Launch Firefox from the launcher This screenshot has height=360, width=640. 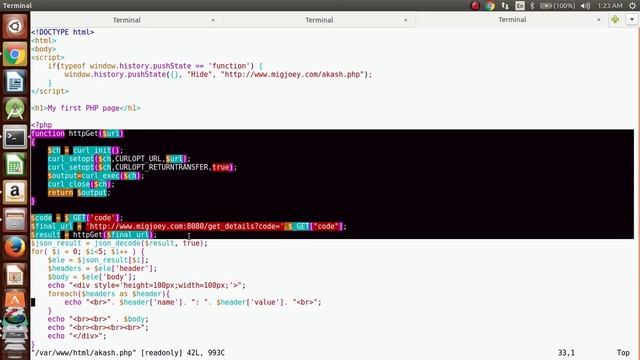coord(15,247)
